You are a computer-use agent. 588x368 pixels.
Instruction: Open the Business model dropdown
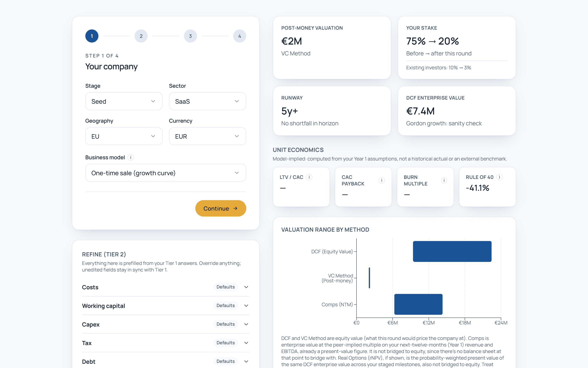point(166,173)
